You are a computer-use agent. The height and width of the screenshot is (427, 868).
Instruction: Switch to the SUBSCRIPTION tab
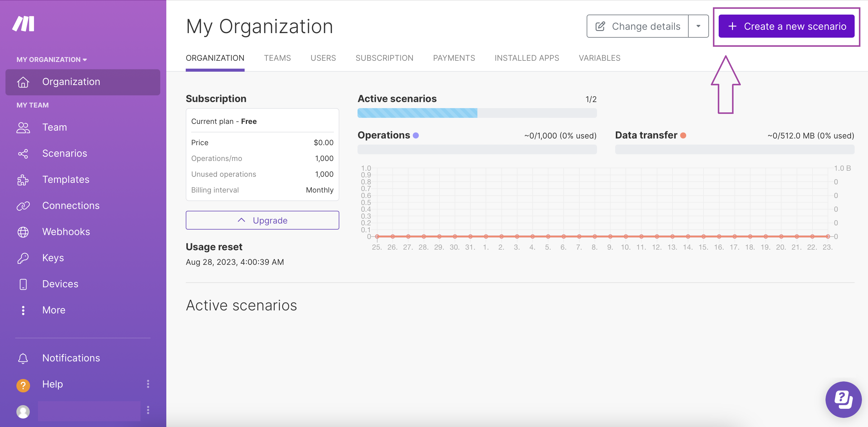[384, 58]
